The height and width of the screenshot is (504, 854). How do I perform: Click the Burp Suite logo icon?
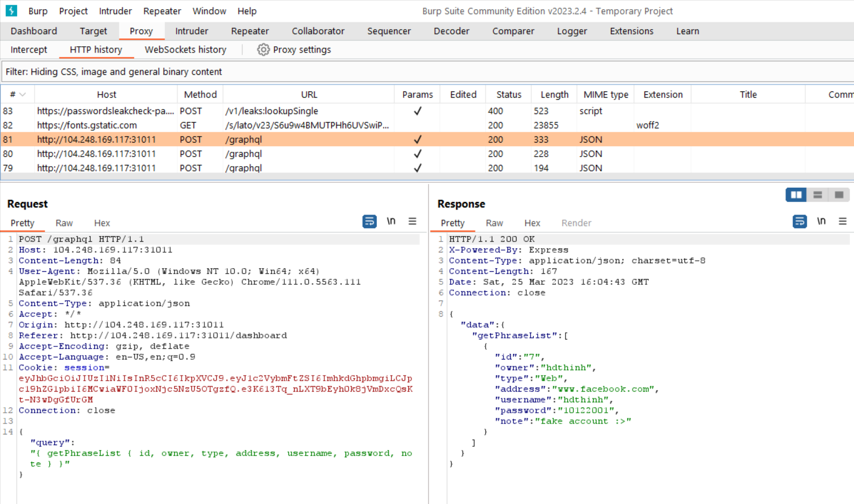click(x=11, y=11)
